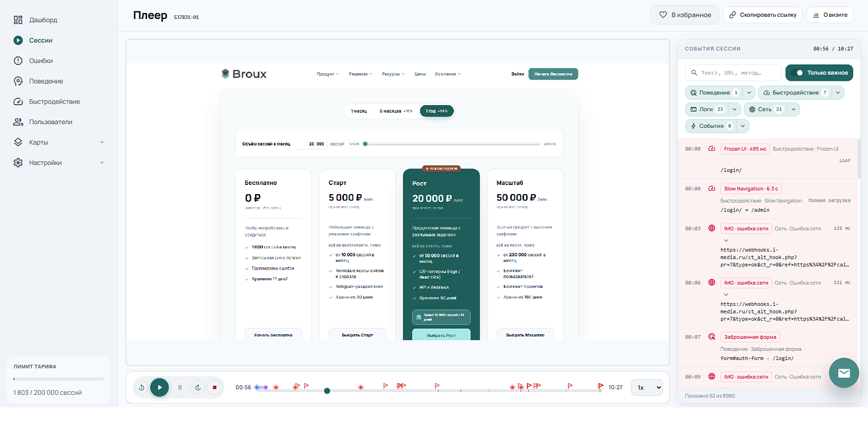Pause the session replay
Screen dimensions: 868x437
tap(180, 387)
